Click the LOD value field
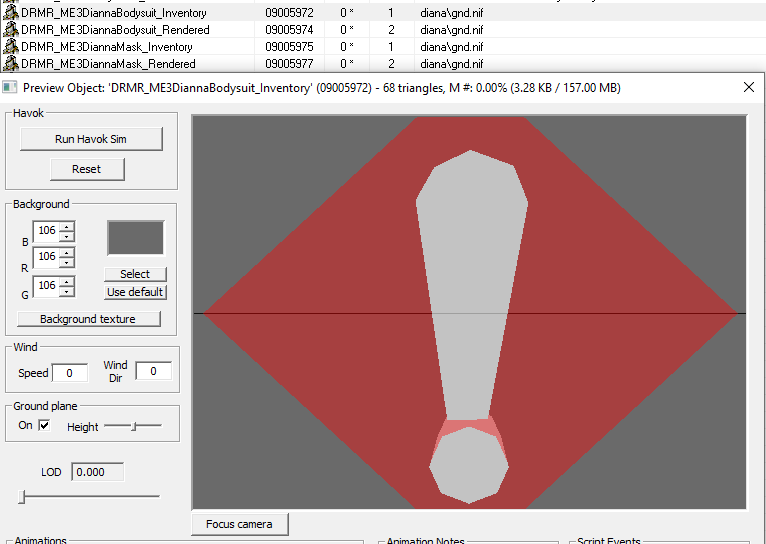The width and height of the screenshot is (766, 544). (x=97, y=472)
